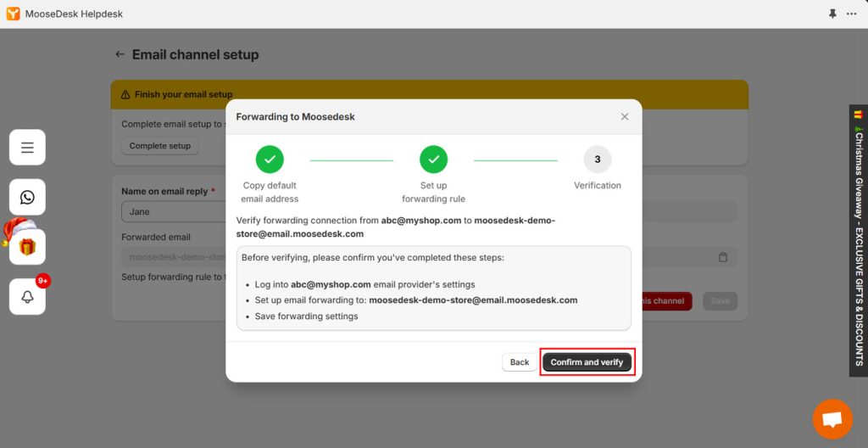868x448 pixels.
Task: Click the Complete setup button
Action: coord(160,146)
